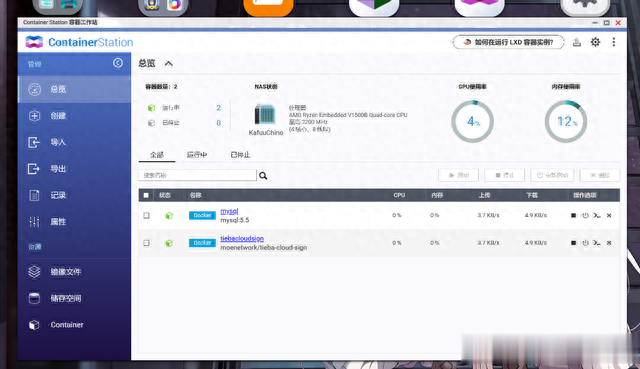Click the mysql running status cube icon

tap(169, 216)
